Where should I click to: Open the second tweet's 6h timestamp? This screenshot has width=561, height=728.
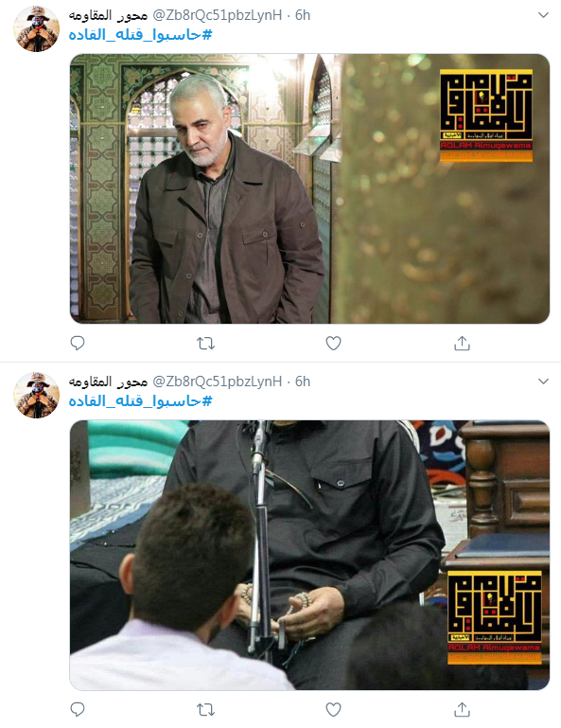303,382
